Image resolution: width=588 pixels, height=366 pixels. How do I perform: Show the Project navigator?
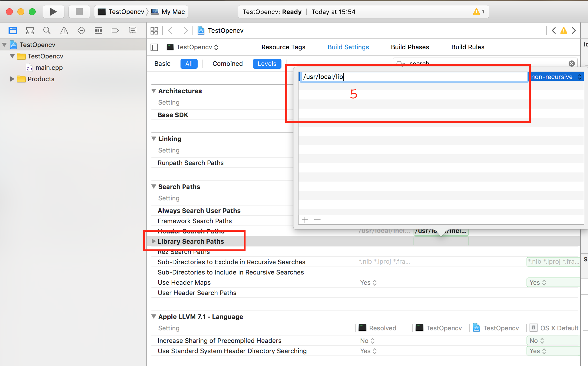[13, 30]
